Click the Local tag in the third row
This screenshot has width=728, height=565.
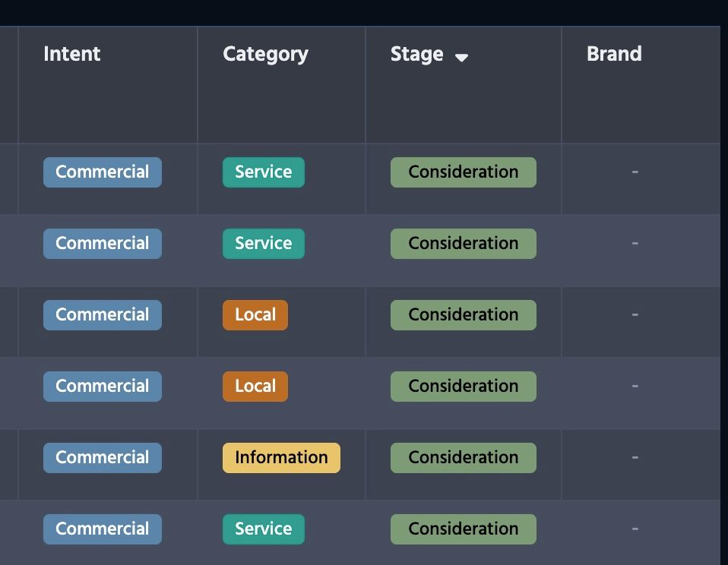(x=255, y=315)
